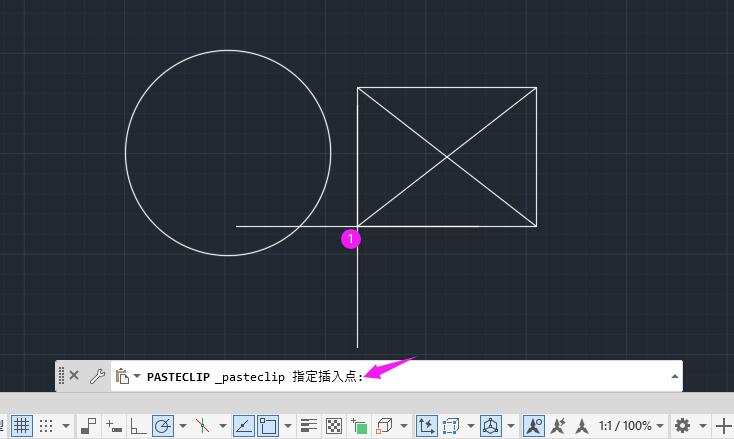Screen dimensions: 734x439
Task: Toggle infer constraints in status bar
Action: coord(88,425)
